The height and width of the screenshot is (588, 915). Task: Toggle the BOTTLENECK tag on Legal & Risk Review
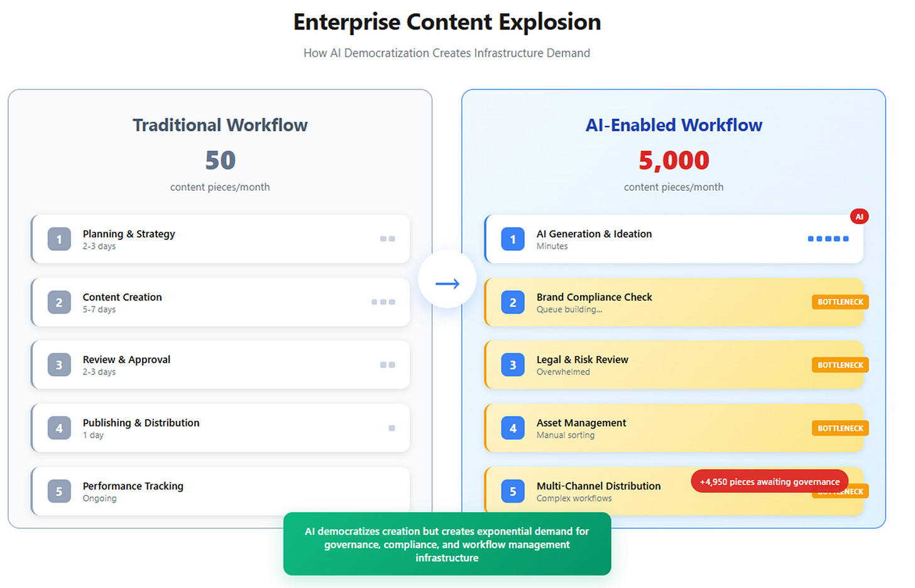(x=840, y=364)
